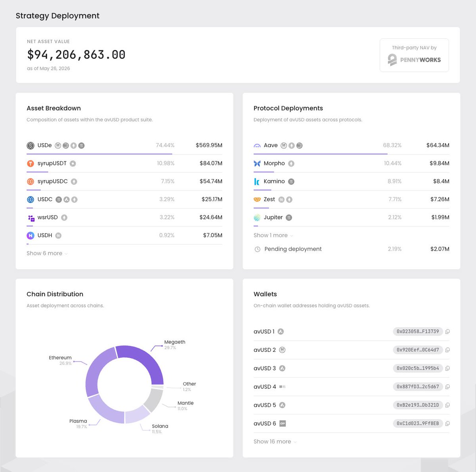Click the $2.07M pending deployment value

pyautogui.click(x=440, y=249)
